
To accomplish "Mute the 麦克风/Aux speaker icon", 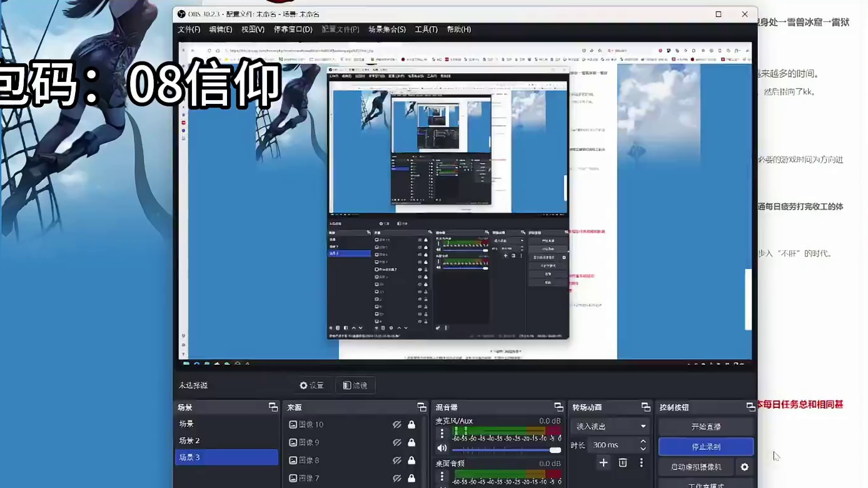I will click(x=442, y=449).
